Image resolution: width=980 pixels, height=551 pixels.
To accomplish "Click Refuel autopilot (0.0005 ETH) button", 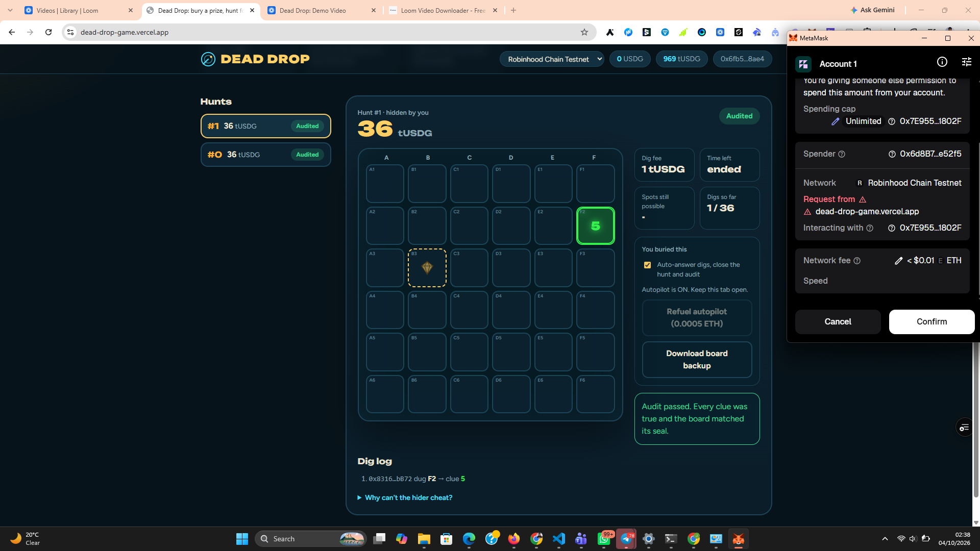I will (x=697, y=318).
